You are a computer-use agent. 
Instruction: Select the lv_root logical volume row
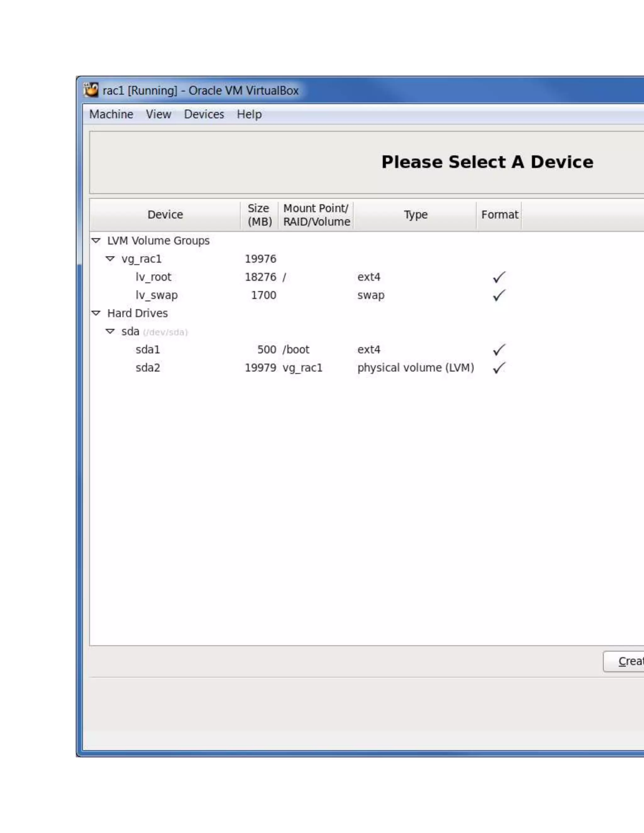click(x=153, y=277)
